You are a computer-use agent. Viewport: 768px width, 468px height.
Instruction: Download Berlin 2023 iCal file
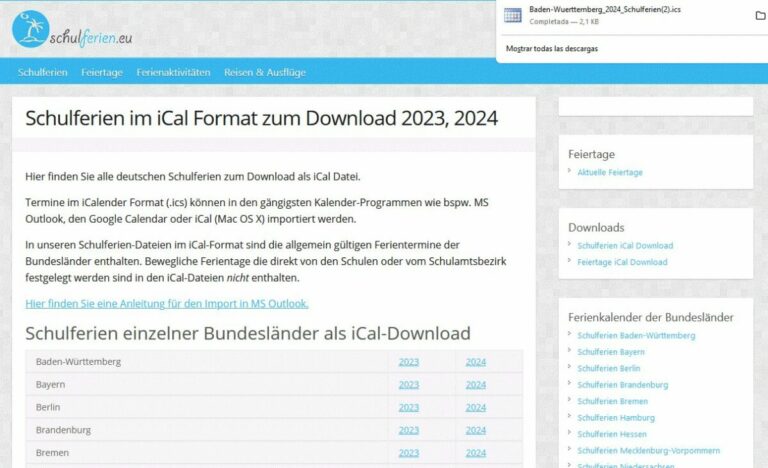click(408, 407)
